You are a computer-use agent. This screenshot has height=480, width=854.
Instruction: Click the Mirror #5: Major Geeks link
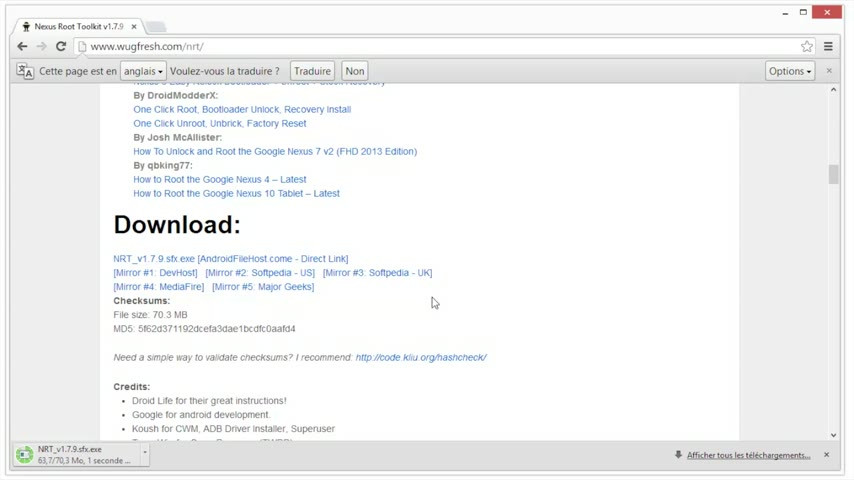click(263, 287)
